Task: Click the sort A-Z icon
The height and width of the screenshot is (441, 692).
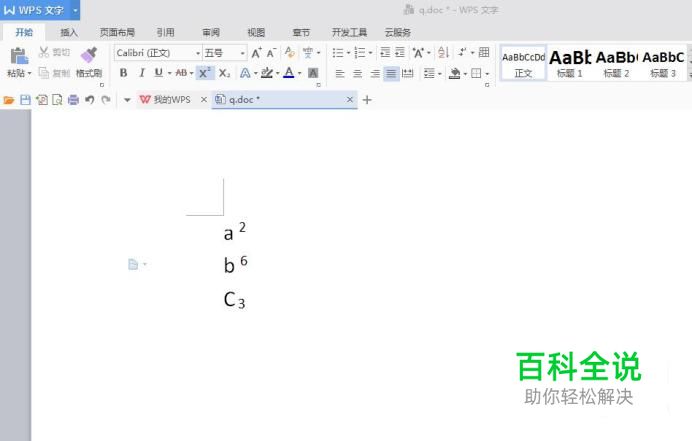Action: (444, 53)
